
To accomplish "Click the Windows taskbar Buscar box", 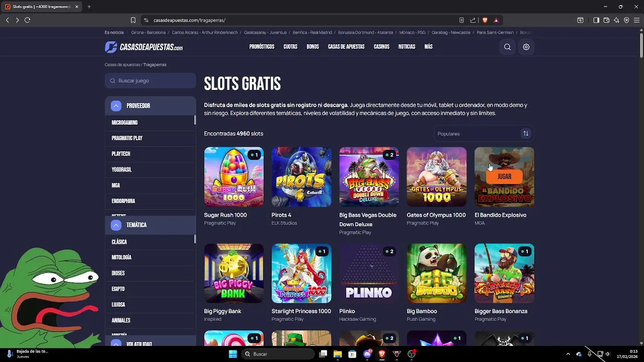I will (x=277, y=354).
